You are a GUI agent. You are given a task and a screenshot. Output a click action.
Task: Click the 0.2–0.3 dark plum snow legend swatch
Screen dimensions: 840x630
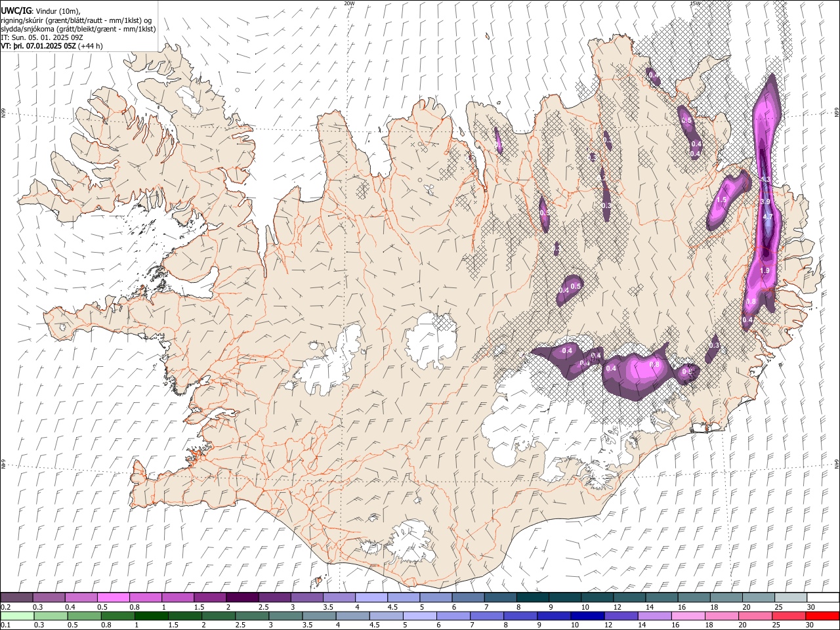[x=17, y=597]
